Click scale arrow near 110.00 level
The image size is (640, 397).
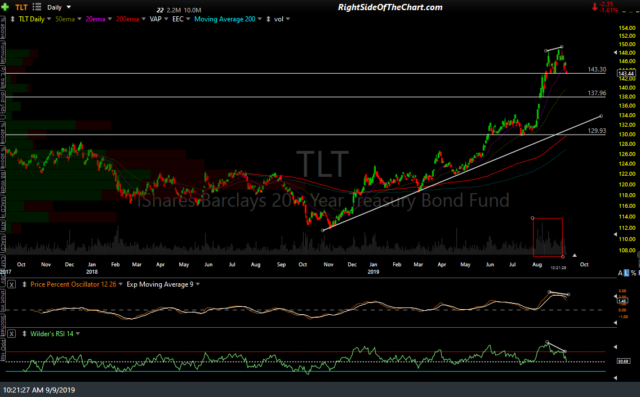click(x=616, y=234)
